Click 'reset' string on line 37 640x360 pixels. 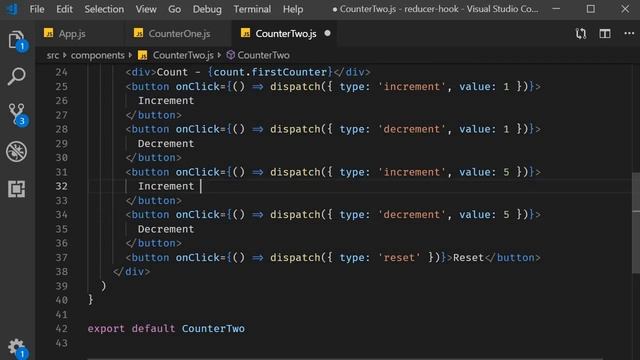(x=399, y=258)
